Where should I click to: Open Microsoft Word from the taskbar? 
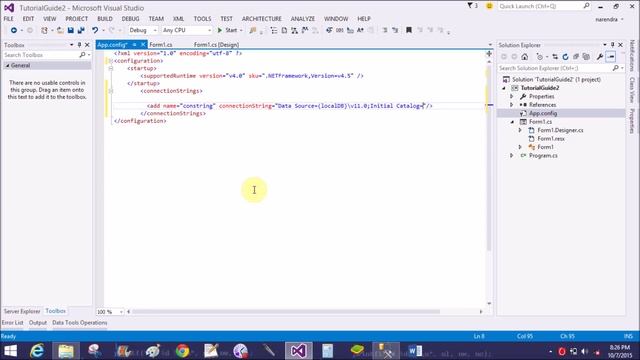tap(415, 351)
